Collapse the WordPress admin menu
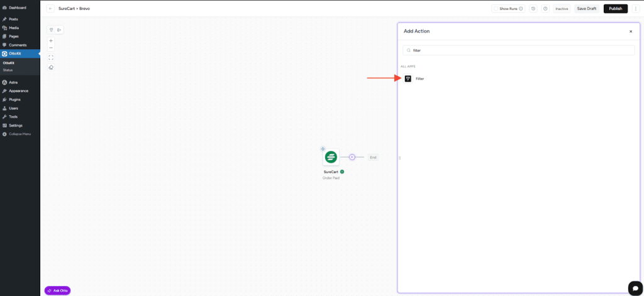The image size is (644, 296). [x=19, y=134]
